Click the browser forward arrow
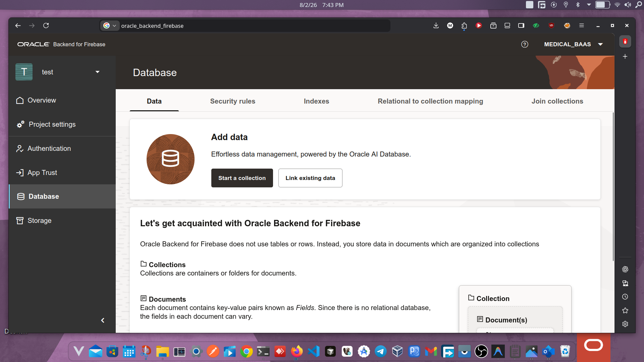 click(32, 25)
